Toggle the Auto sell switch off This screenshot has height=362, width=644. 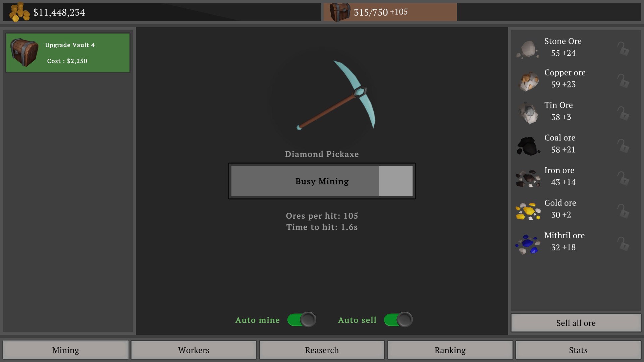[x=397, y=319]
